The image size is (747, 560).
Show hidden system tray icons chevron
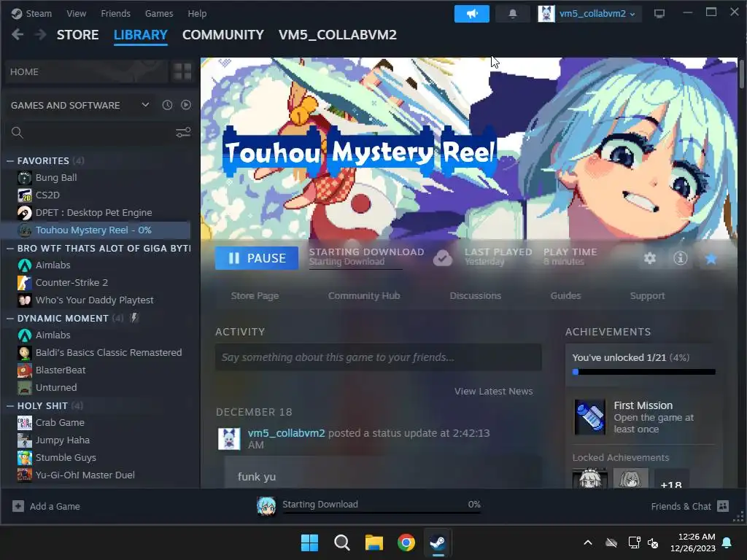tap(588, 542)
